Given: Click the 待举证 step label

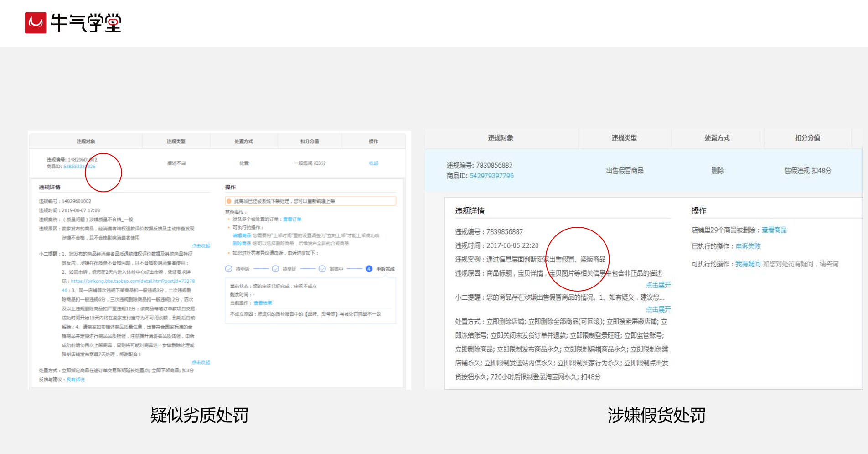Looking at the screenshot, I should point(289,269).
